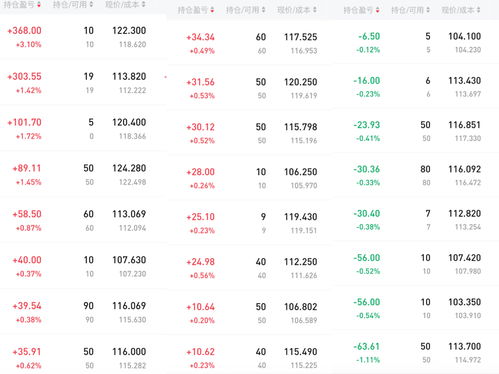Viewport: 499px width, 374px height.
Task: Sort rightmost table by 持仓/可用 arrow icon
Action: 428,10
